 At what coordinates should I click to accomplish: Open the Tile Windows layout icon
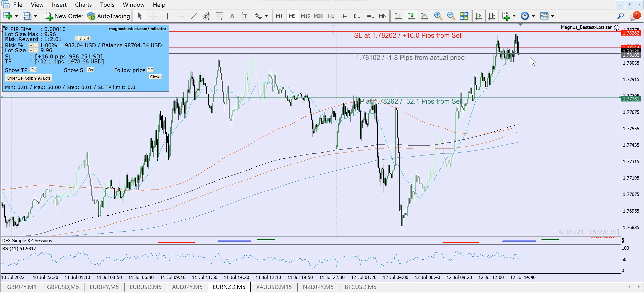click(464, 16)
